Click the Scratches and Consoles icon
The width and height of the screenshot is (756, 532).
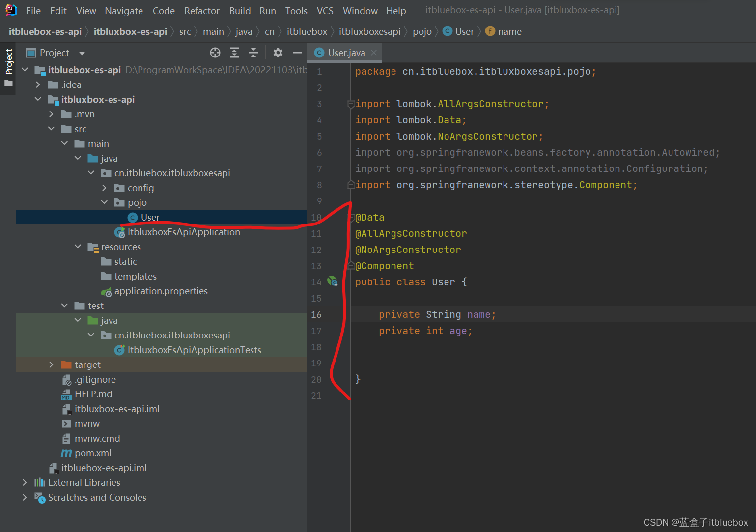40,498
